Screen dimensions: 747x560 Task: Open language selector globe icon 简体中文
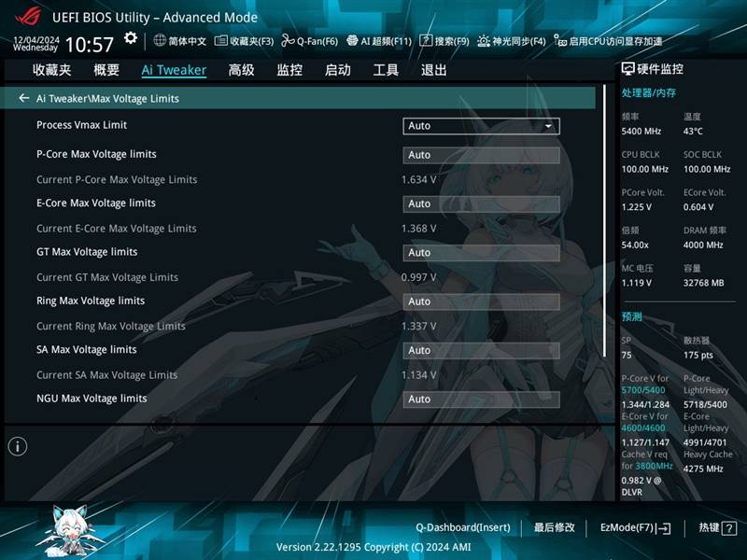(x=179, y=41)
